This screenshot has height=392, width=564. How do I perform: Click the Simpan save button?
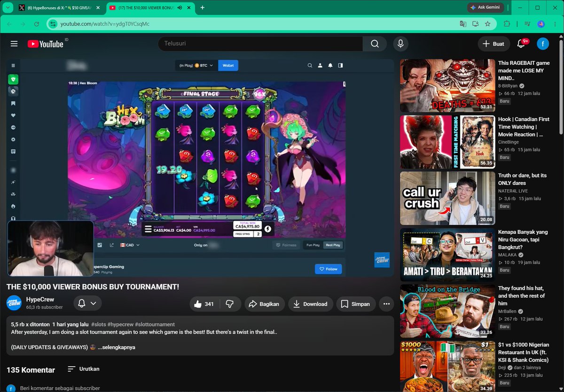click(355, 304)
